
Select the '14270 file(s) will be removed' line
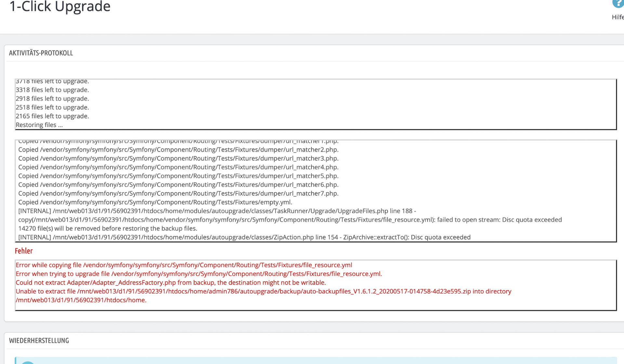pos(108,229)
